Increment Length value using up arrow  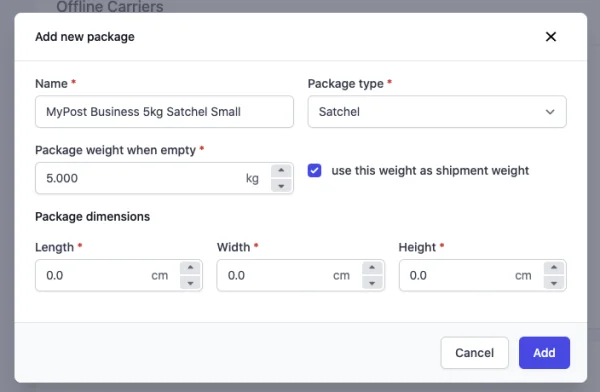click(190, 268)
